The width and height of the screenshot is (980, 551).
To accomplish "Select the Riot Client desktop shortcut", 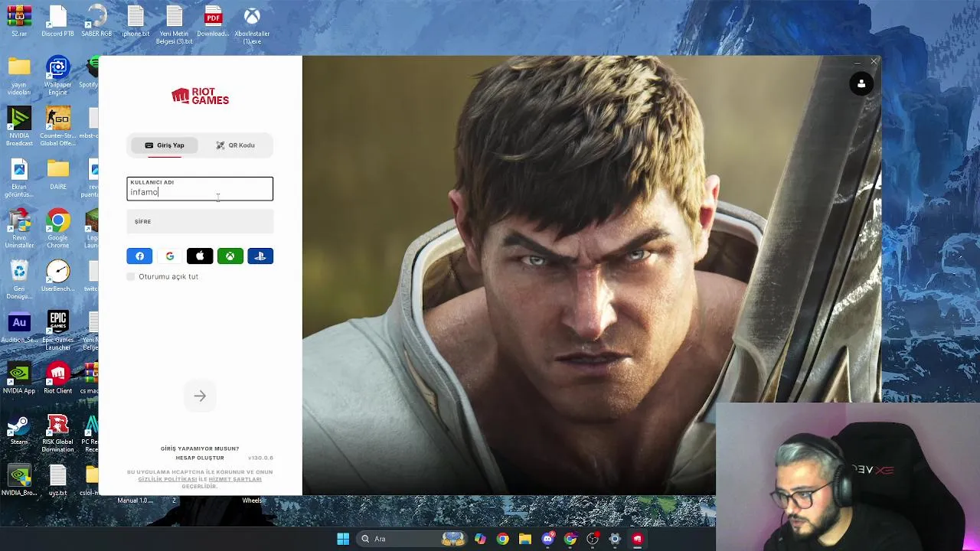I will click(x=58, y=379).
